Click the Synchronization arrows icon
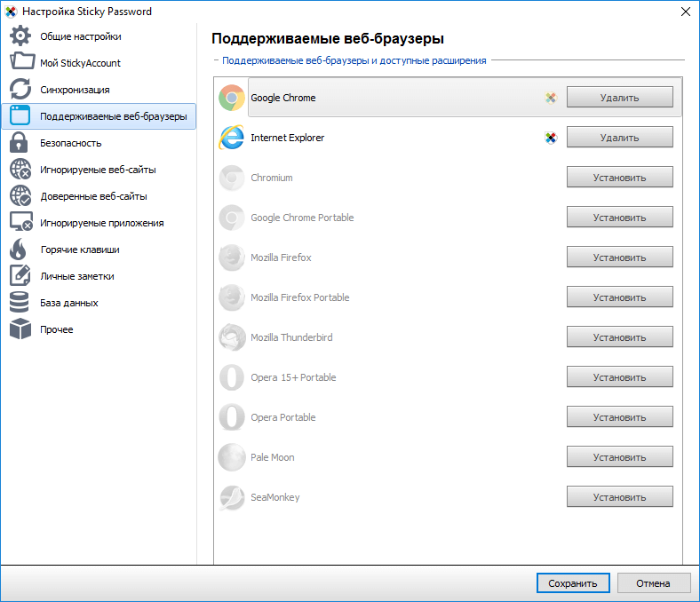The width and height of the screenshot is (700, 602). [20, 90]
